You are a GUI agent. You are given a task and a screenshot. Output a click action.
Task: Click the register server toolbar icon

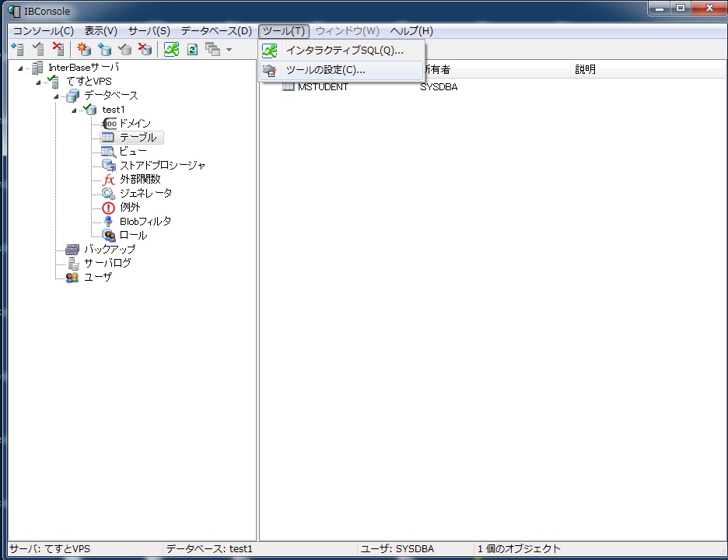pyautogui.click(x=17, y=49)
